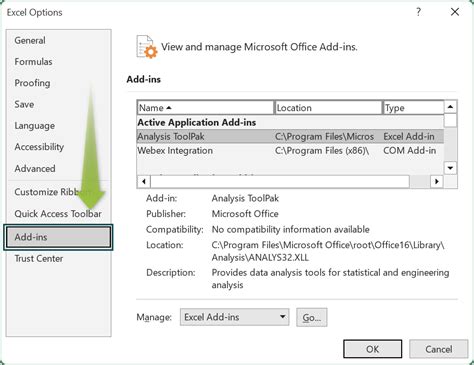Click the add-ins gear document icon

tap(147, 47)
